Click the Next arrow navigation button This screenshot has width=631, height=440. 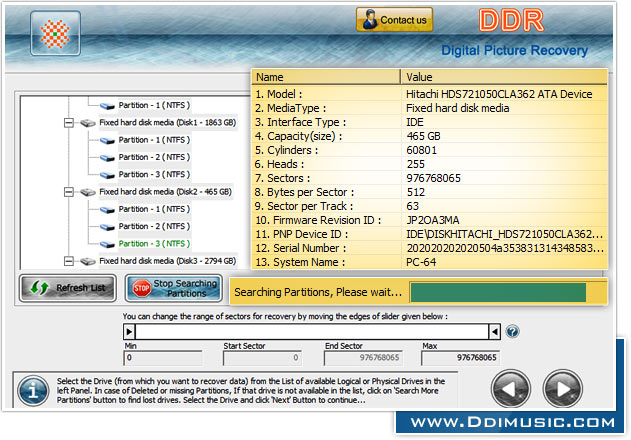point(562,388)
